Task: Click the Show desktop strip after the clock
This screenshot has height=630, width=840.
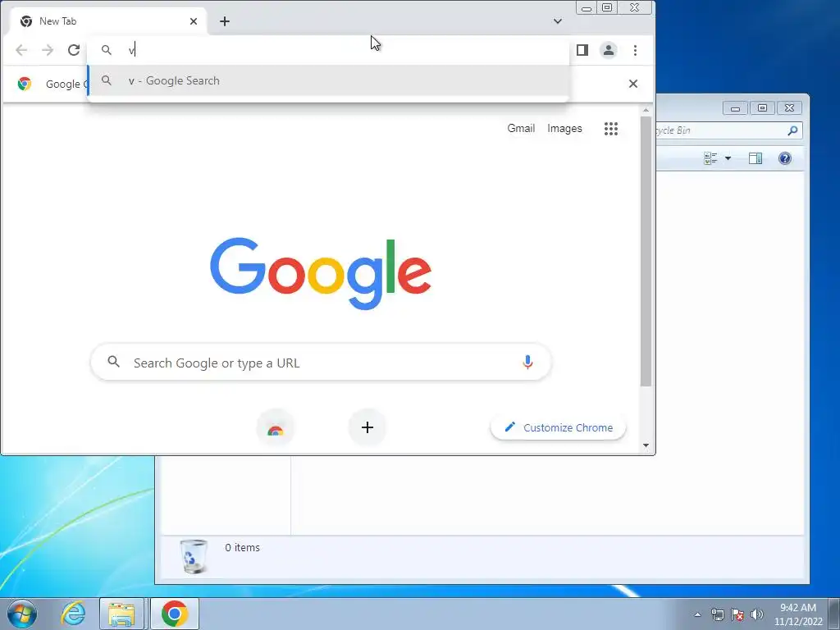Action: click(x=834, y=614)
